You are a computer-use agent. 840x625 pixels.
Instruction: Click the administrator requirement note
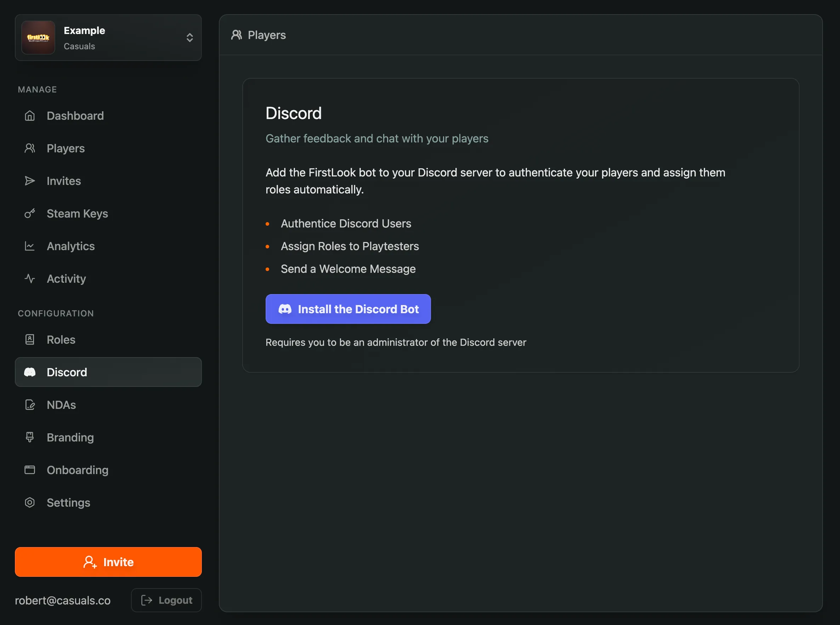pos(396,342)
